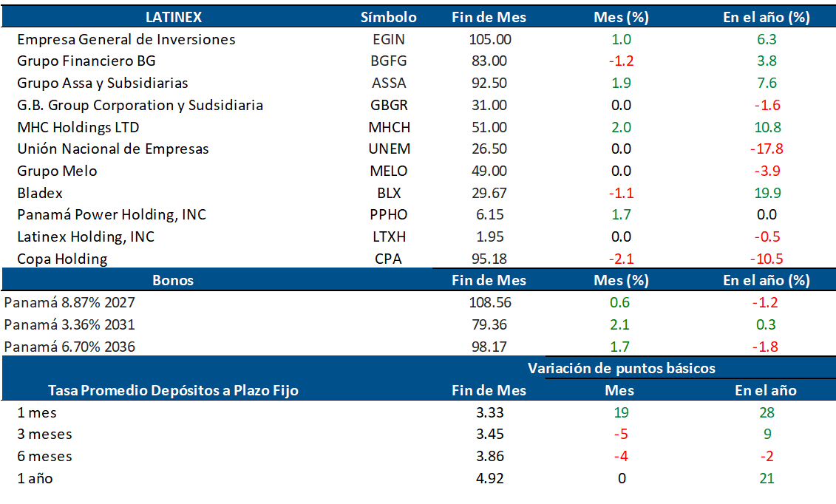Select the 19 basis points monthly value
This screenshot has width=836, height=504.
pos(621,413)
